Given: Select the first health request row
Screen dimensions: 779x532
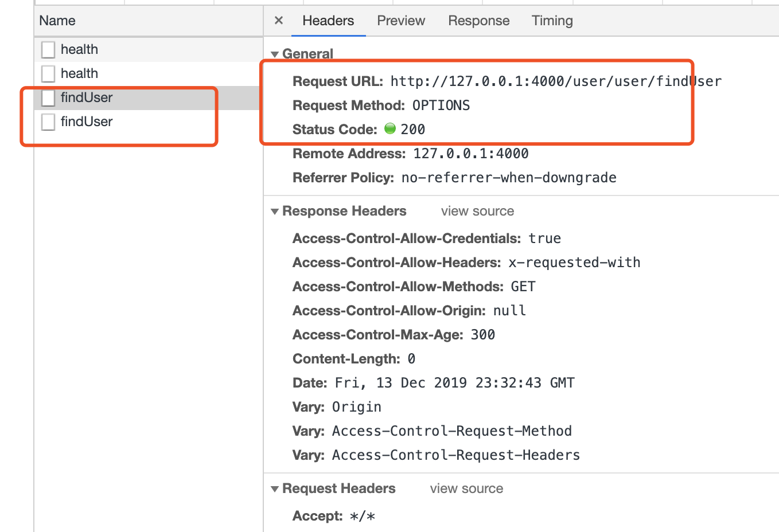Looking at the screenshot, I should 149,49.
